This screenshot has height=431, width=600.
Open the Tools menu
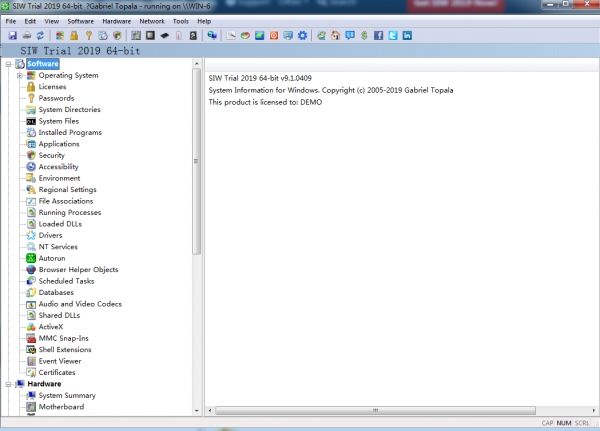pyautogui.click(x=181, y=21)
